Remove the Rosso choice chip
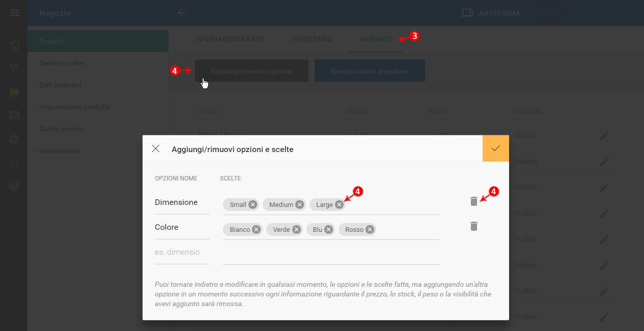Image resolution: width=644 pixels, height=331 pixels. pyautogui.click(x=370, y=230)
